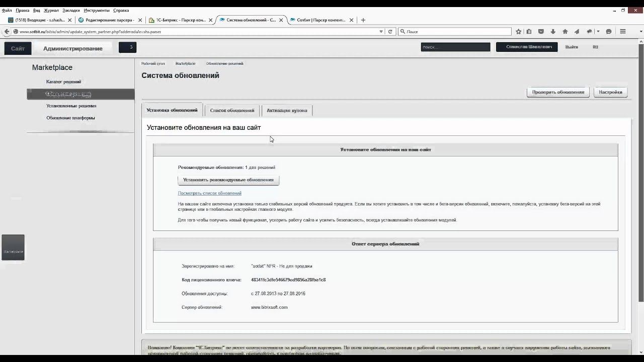Close the Входящие browser tab

click(x=69, y=20)
